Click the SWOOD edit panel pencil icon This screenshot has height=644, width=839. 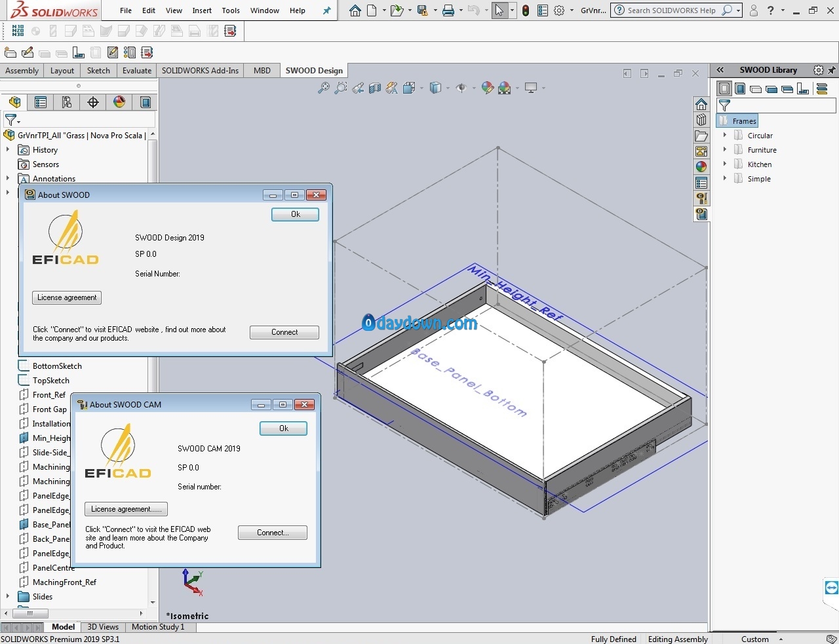(x=28, y=52)
